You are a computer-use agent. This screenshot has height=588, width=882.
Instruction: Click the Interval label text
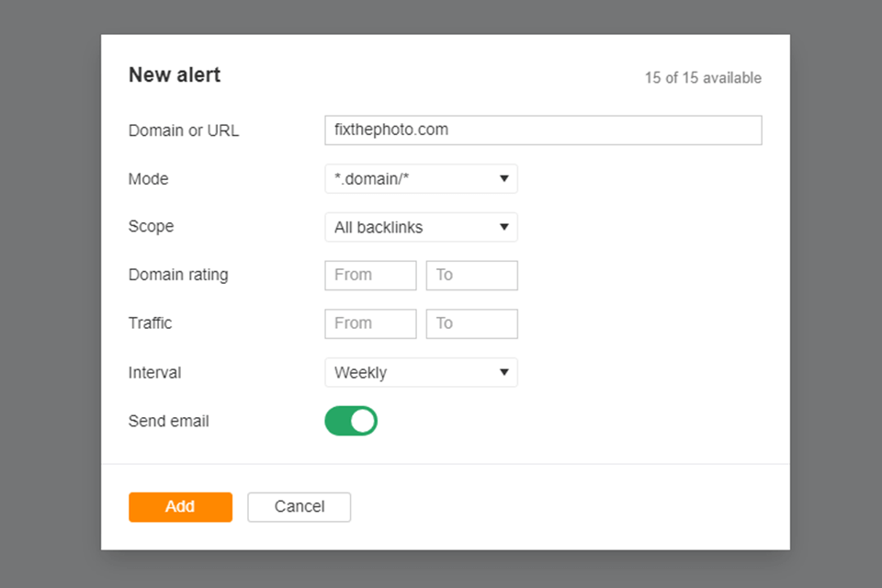(155, 373)
